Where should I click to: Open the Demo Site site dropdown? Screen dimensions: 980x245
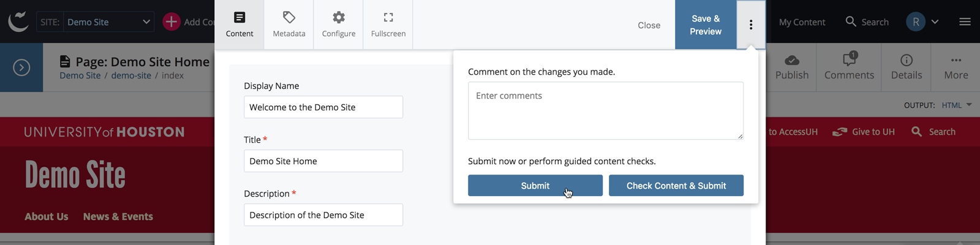click(108, 22)
